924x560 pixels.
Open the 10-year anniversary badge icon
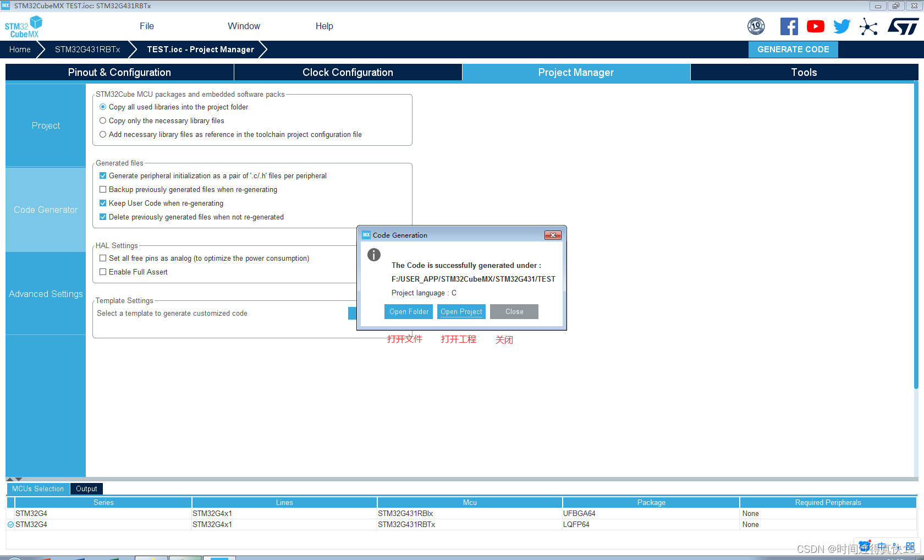756,26
